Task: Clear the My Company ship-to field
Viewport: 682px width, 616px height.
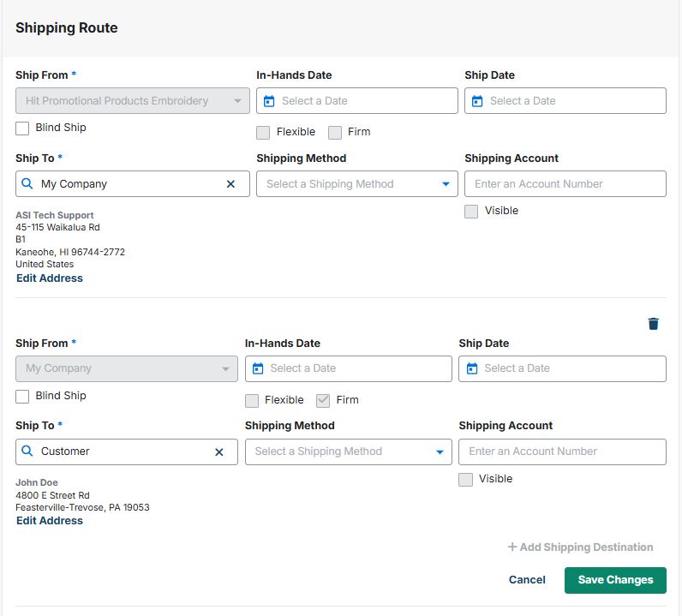Action: 230,184
